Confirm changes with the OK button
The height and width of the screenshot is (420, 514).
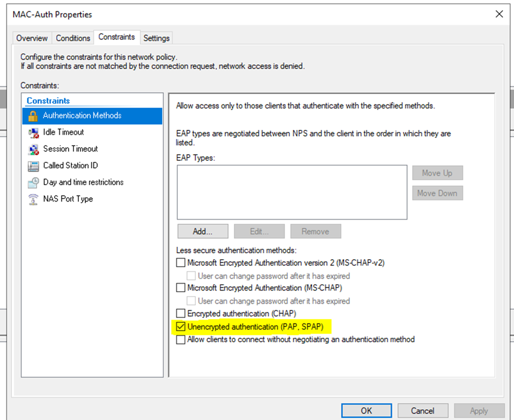click(367, 411)
